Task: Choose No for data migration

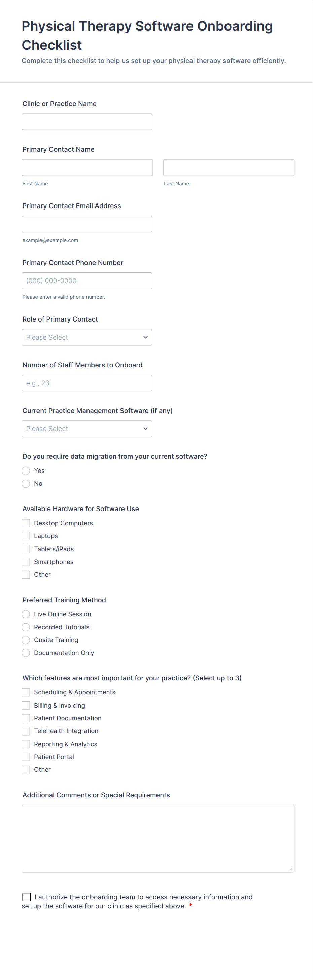Action: pyautogui.click(x=26, y=484)
